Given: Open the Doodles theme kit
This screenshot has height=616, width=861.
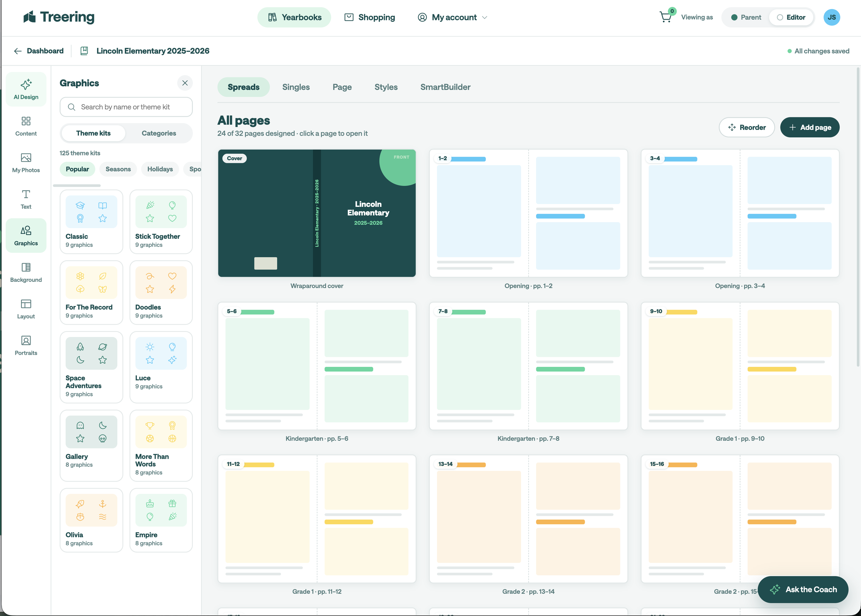Looking at the screenshot, I should click(161, 293).
